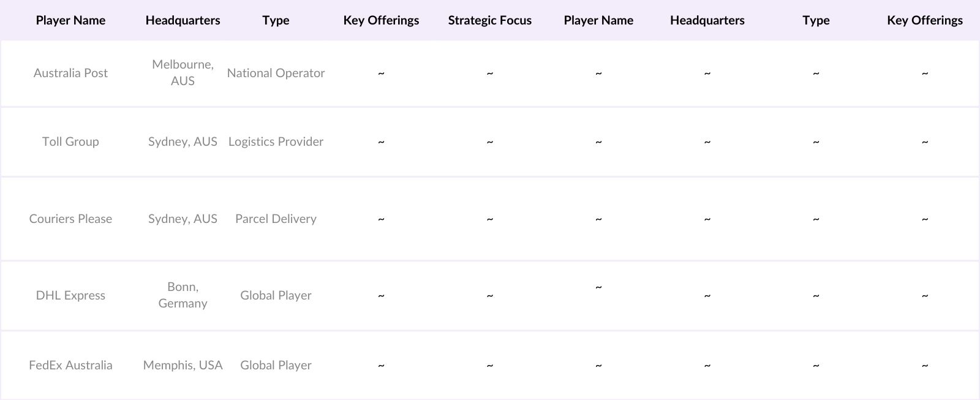Select the Couriers Please cell
This screenshot has height=400, width=980.
coord(70,219)
